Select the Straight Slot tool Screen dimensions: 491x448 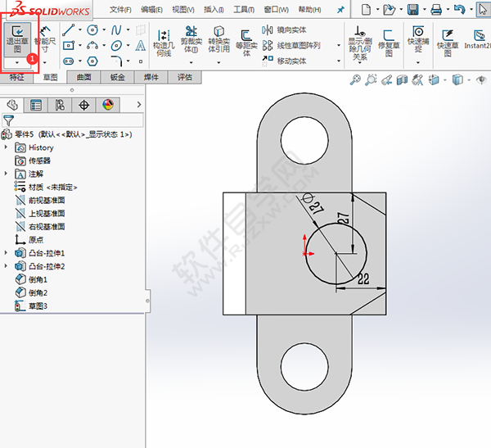tap(68, 61)
